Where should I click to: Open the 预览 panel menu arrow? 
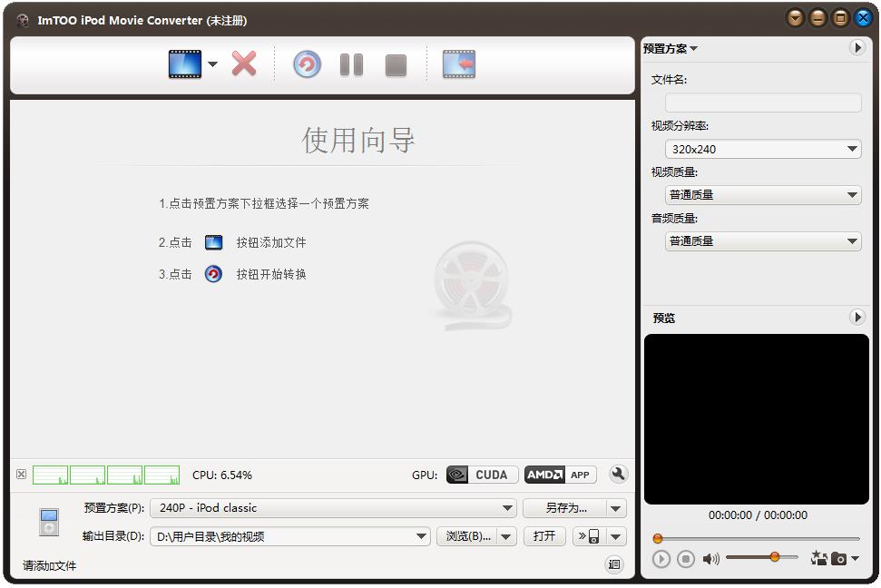tap(856, 318)
